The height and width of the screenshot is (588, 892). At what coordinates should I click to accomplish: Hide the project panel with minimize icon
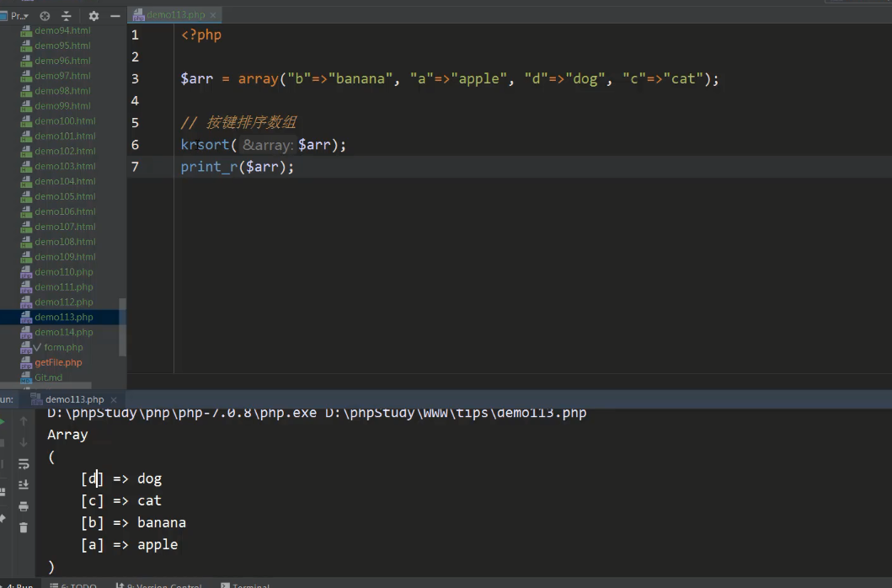(115, 16)
